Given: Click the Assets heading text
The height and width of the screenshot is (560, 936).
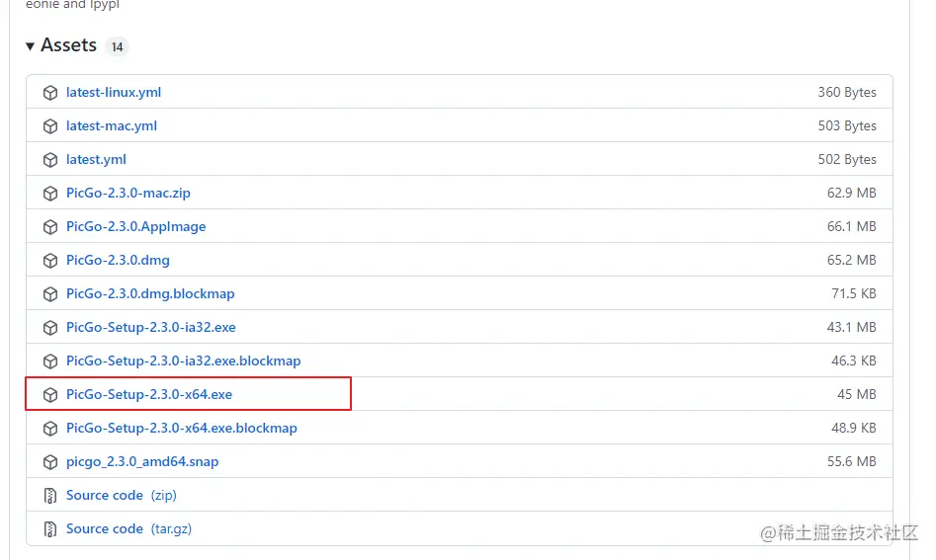Looking at the screenshot, I should point(68,45).
